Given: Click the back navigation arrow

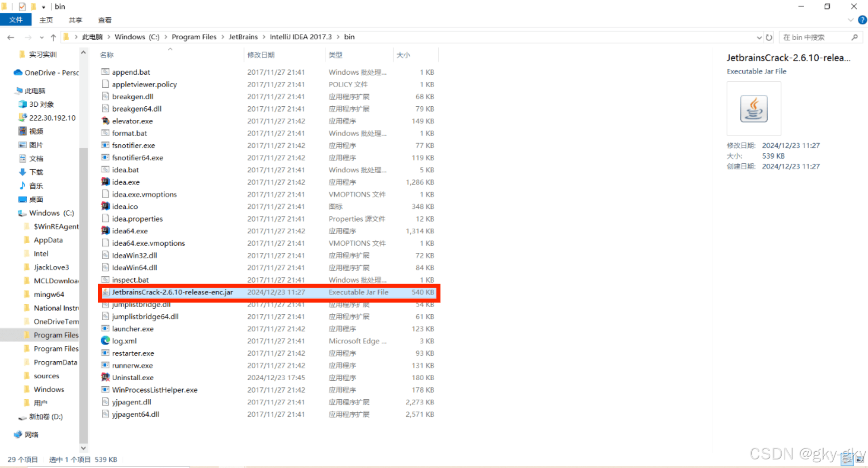Looking at the screenshot, I should pyautogui.click(x=11, y=38).
